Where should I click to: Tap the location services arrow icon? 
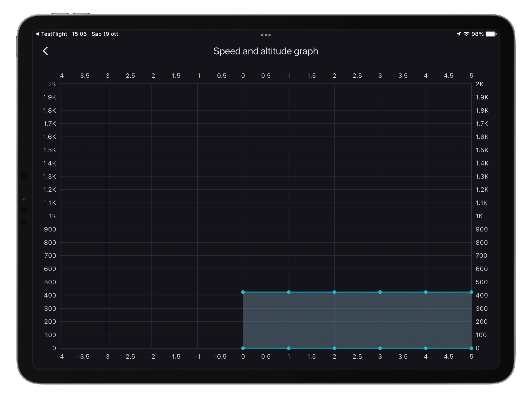[x=459, y=34]
